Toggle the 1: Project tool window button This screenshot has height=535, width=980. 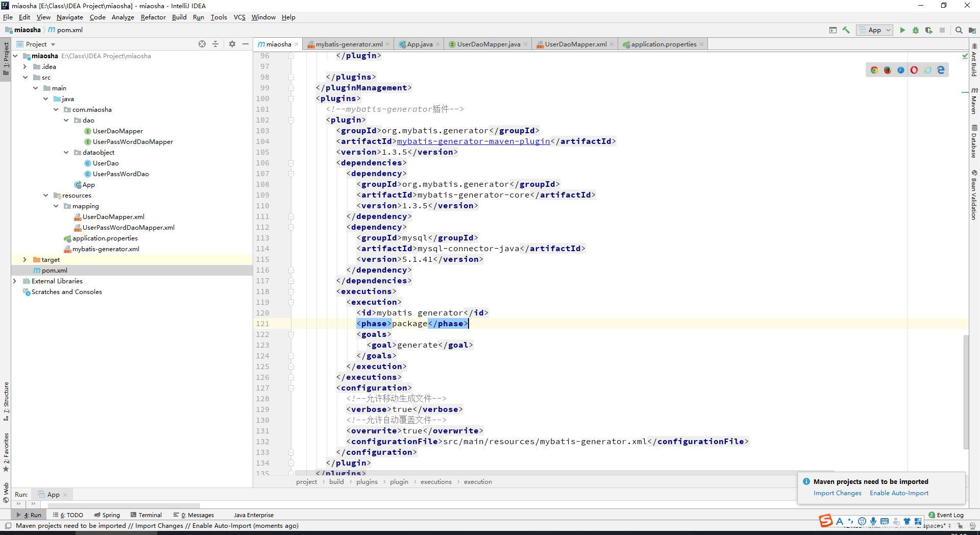(6, 59)
